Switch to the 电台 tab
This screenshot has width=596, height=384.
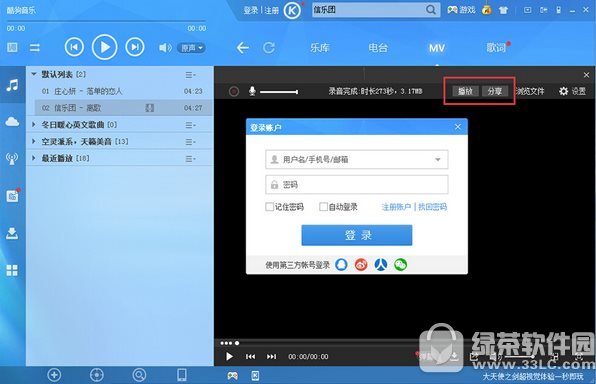378,48
